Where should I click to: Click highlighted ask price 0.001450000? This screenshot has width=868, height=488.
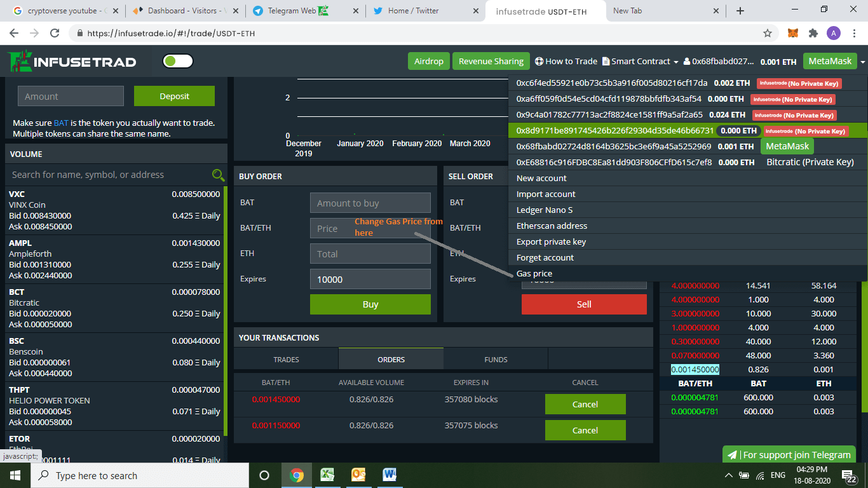[695, 369]
